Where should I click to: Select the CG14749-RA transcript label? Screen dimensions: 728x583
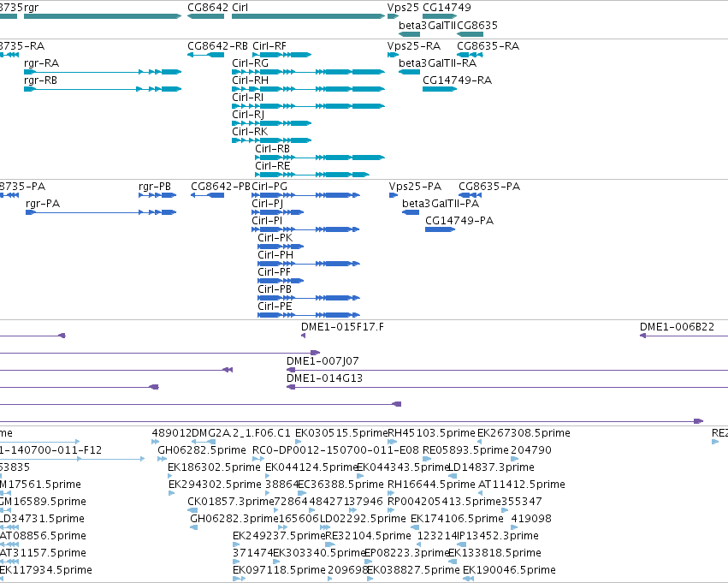458,80
